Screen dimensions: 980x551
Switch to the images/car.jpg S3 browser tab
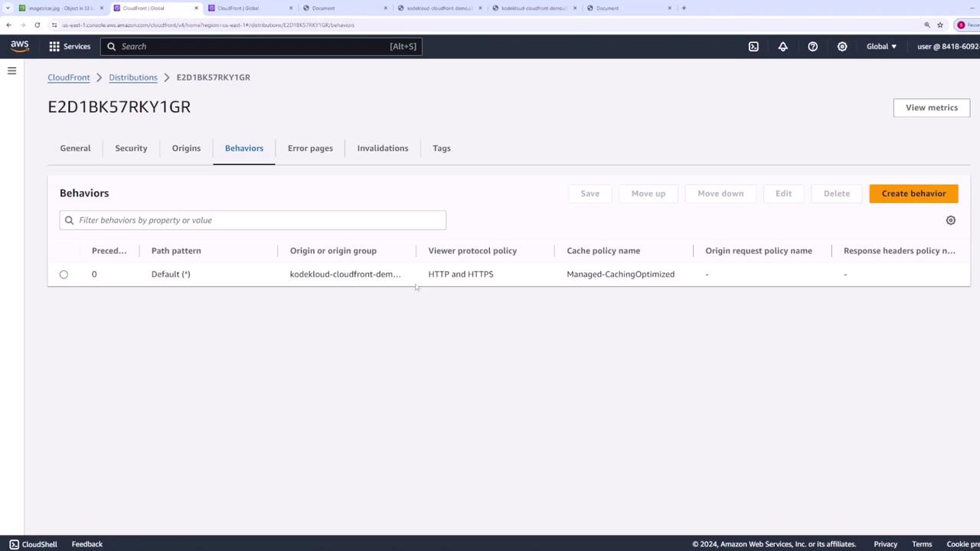click(60, 8)
